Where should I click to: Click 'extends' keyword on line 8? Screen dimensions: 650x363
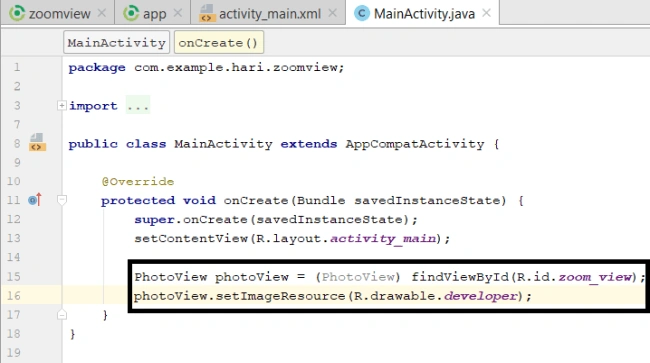click(x=308, y=144)
